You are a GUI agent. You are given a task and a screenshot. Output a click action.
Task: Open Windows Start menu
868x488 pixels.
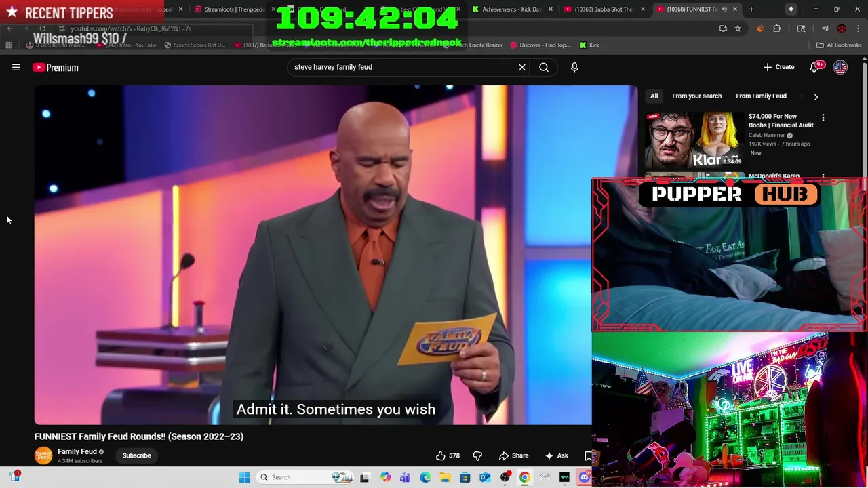click(x=244, y=477)
